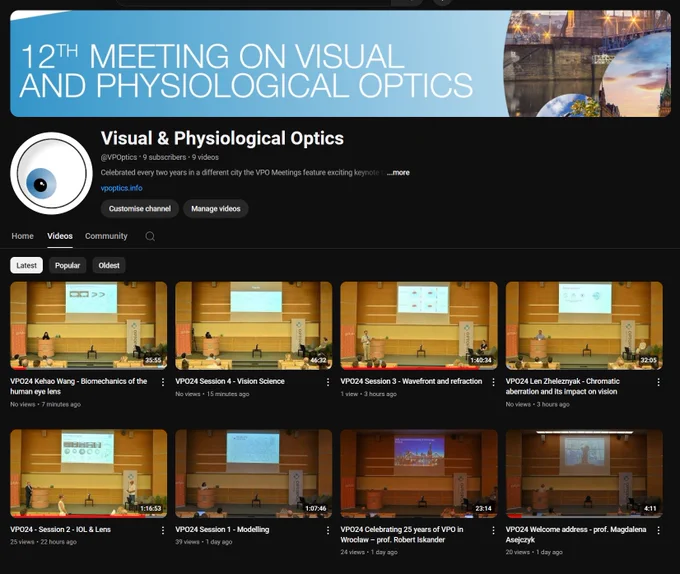680x574 pixels.
Task: Click the '@VPOptics' handle text
Action: [119, 157]
